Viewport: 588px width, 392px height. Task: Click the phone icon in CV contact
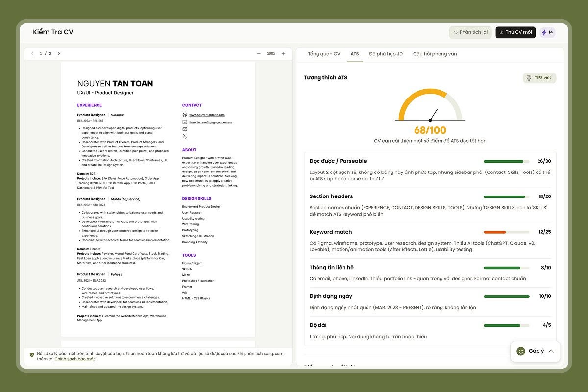click(185, 137)
